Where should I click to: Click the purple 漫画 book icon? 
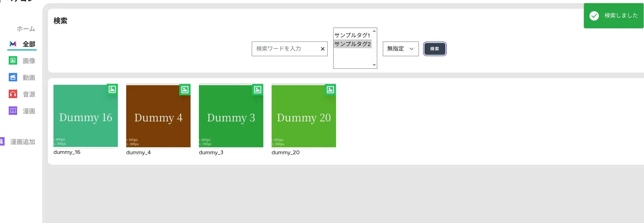point(13,111)
